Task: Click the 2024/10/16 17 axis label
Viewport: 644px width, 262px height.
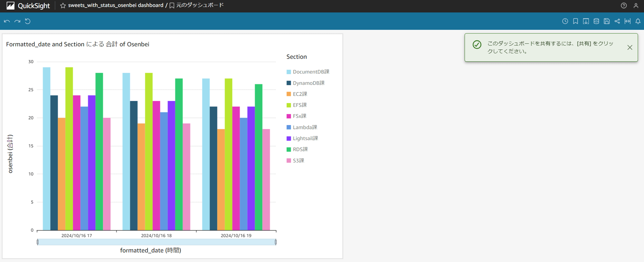Action: click(x=77, y=236)
